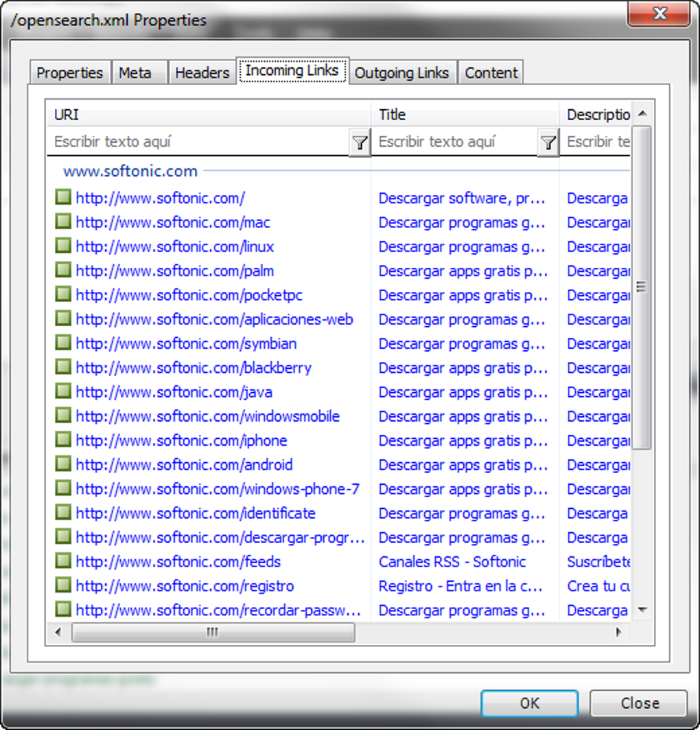Screen dimensions: 700x730
Task: Select 'Canales RSS - Softonic' title cell
Action: point(452,562)
